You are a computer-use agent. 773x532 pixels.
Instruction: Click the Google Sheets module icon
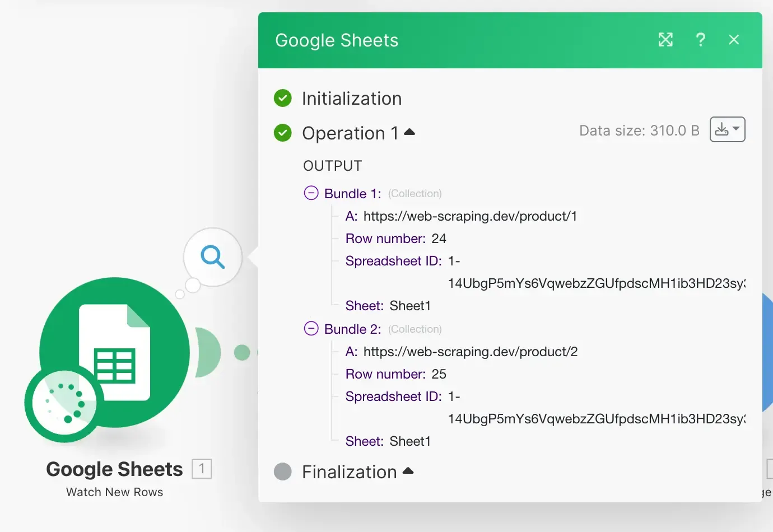(115, 352)
